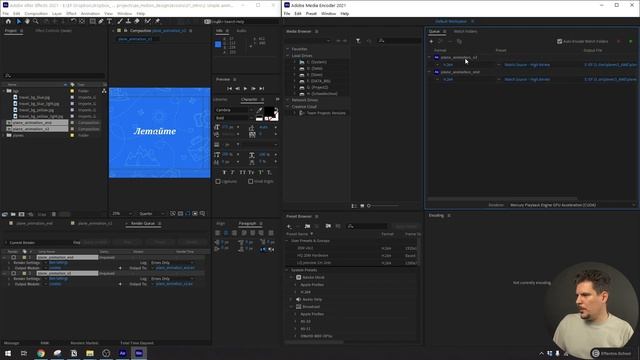
Task: Click the text fill color swatch in Character panel
Action: coord(269,111)
